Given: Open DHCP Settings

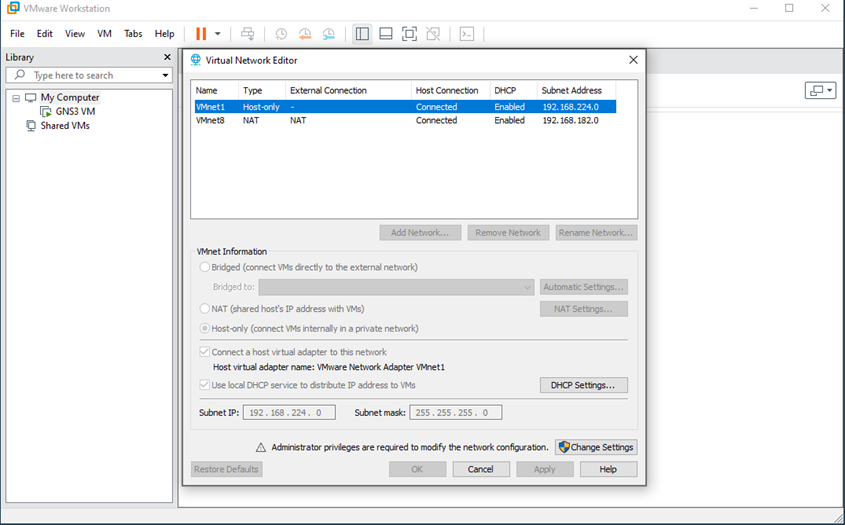Looking at the screenshot, I should click(x=584, y=385).
